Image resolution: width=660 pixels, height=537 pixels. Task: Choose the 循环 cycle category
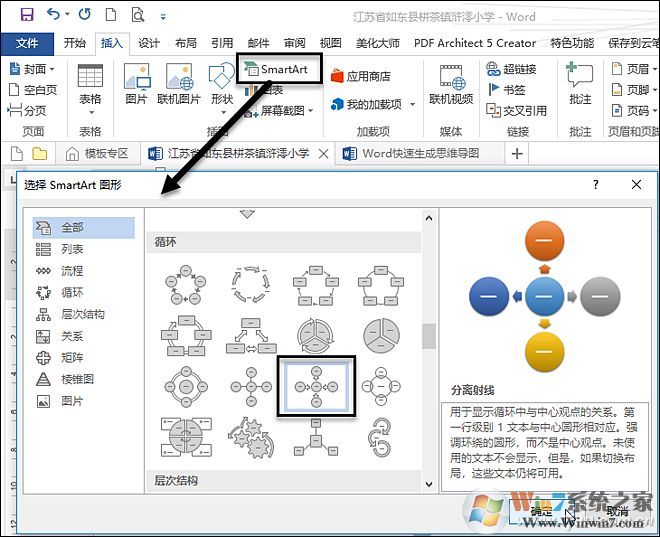72,292
